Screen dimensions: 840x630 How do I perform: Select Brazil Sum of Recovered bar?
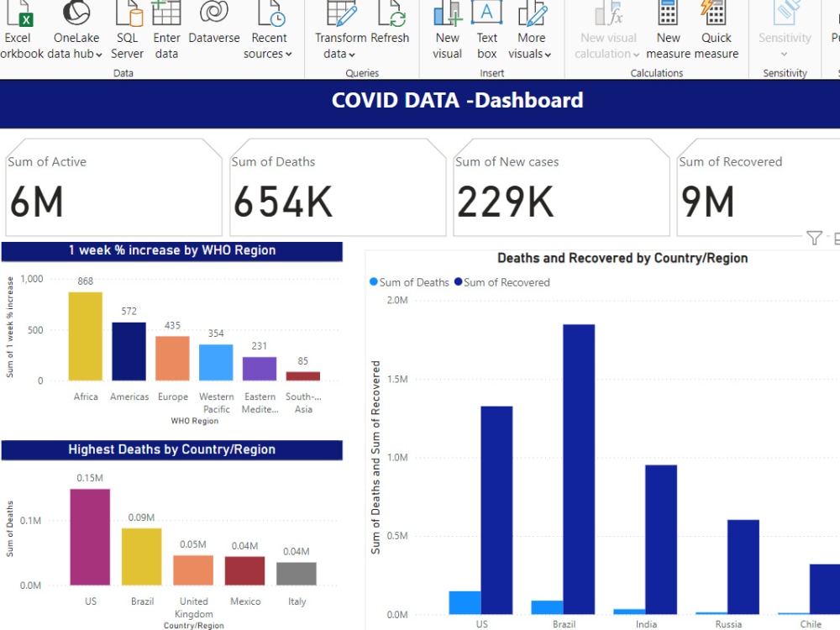click(579, 470)
